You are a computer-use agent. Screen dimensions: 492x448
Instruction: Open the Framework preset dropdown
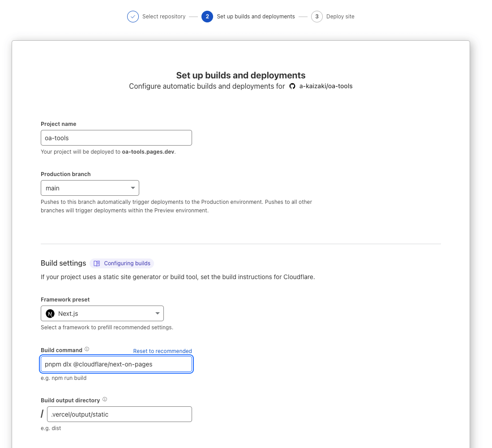(102, 314)
